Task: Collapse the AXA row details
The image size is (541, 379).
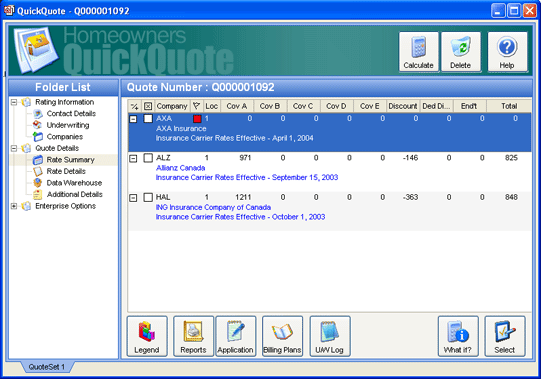Action: pos(133,119)
